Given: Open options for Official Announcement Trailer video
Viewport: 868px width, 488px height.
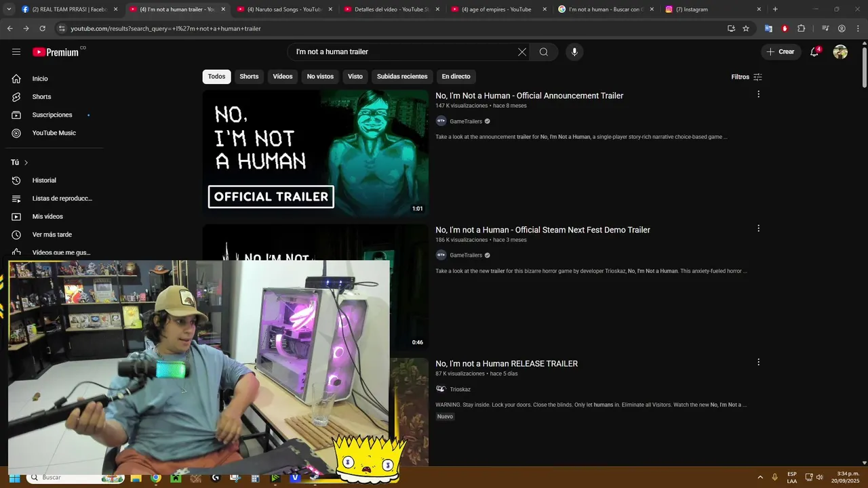Looking at the screenshot, I should tap(758, 94).
